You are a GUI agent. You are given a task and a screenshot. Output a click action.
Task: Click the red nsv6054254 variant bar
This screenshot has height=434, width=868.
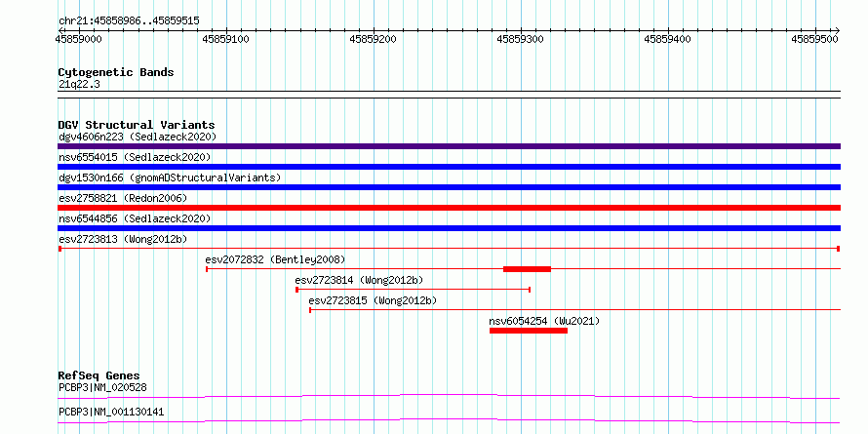point(529,331)
